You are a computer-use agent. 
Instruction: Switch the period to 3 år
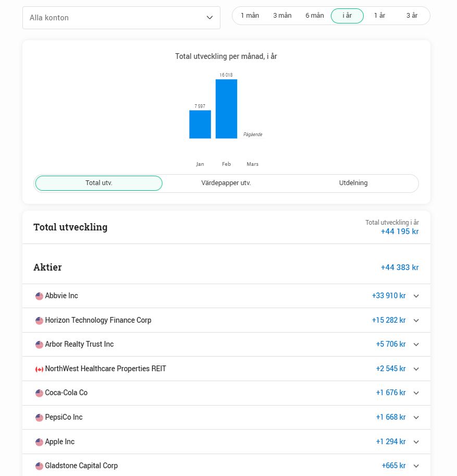[x=412, y=16]
